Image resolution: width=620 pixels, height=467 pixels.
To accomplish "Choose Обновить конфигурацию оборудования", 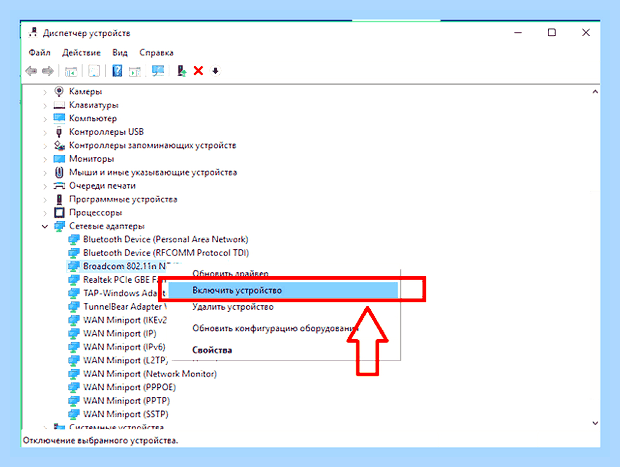I will click(275, 328).
